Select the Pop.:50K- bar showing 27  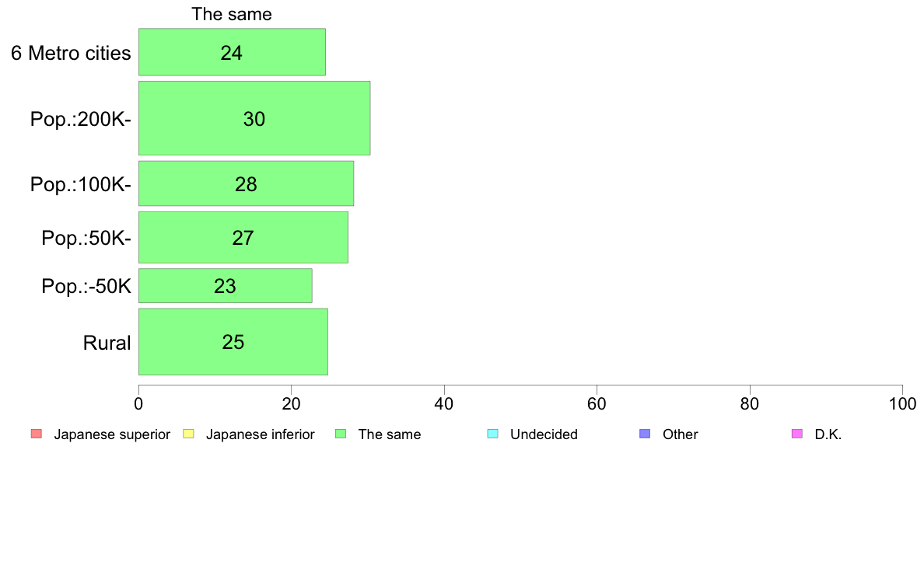coord(243,237)
